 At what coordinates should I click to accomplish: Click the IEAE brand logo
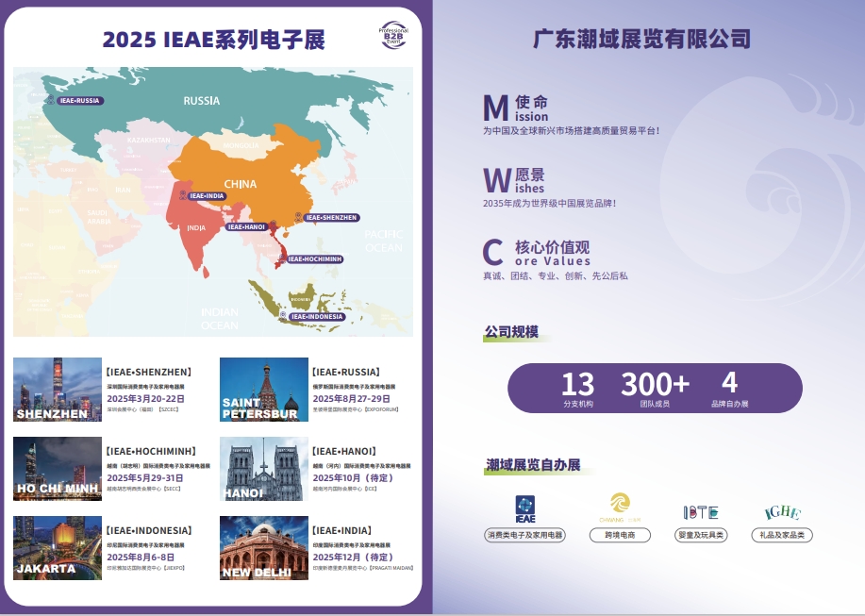click(524, 509)
